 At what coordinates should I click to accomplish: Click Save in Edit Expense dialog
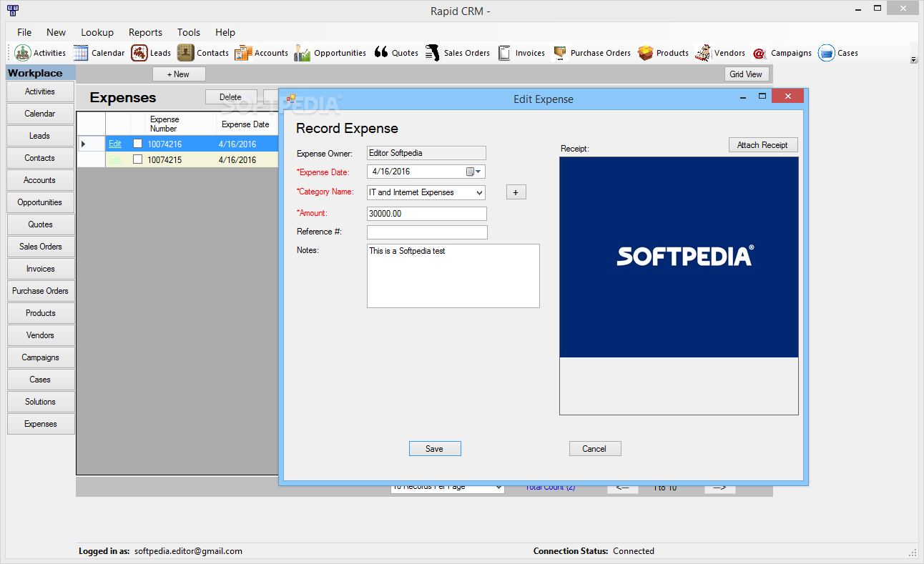click(435, 449)
